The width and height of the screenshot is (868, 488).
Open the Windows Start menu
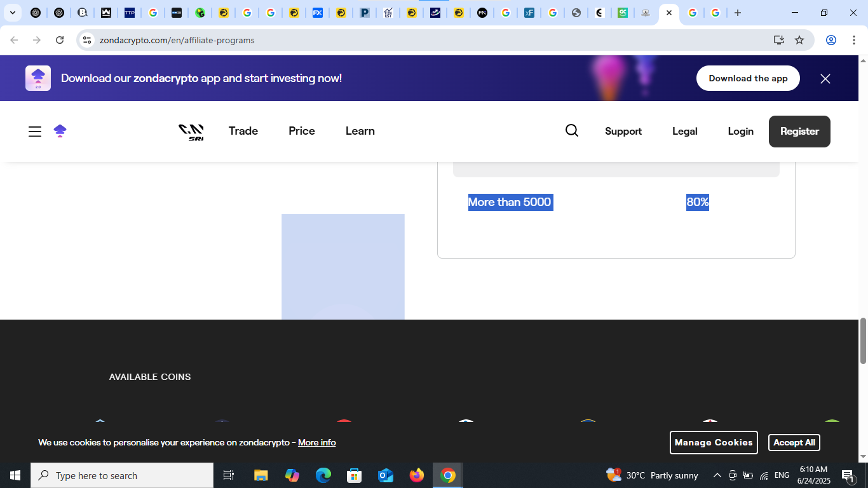point(15,475)
